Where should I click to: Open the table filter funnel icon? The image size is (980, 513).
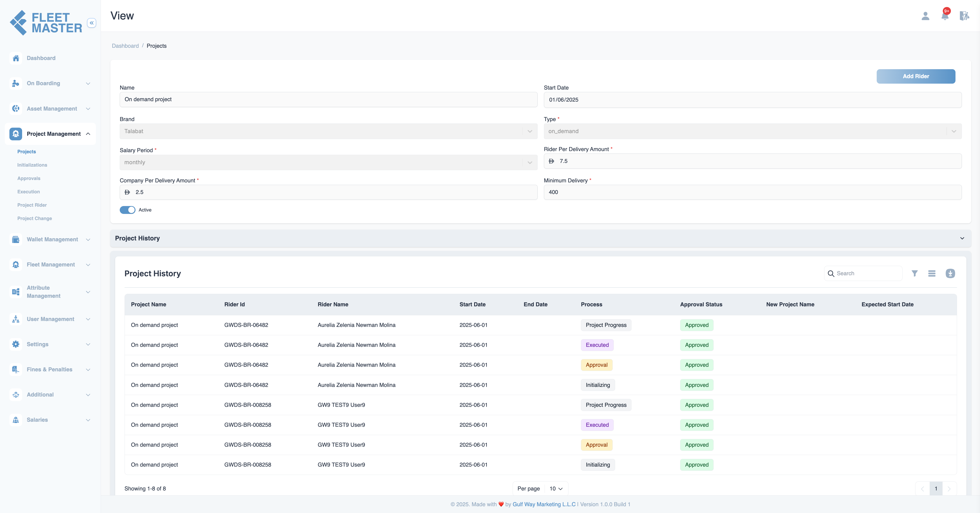point(915,273)
